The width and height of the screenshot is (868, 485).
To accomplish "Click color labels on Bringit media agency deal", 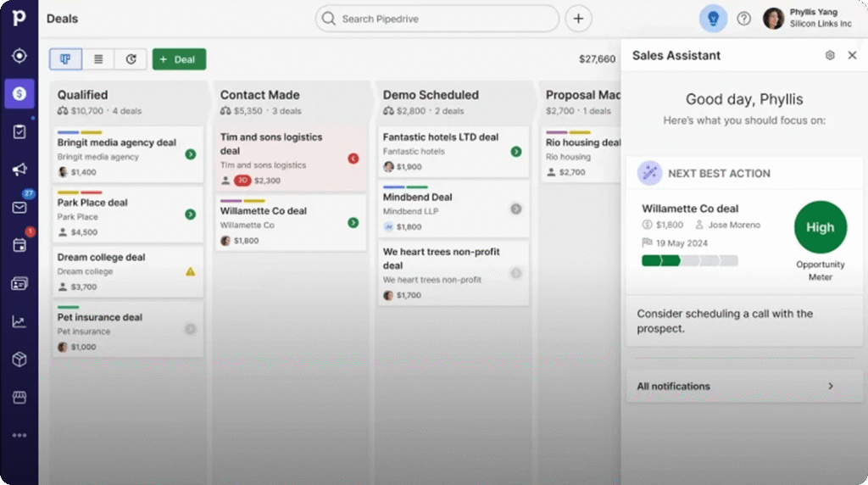I will point(80,132).
